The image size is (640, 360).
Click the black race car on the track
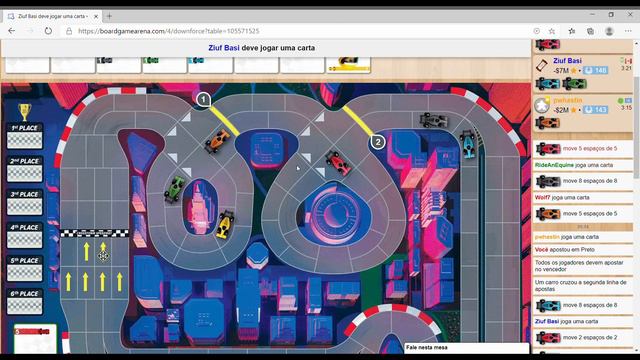pyautogui.click(x=433, y=120)
